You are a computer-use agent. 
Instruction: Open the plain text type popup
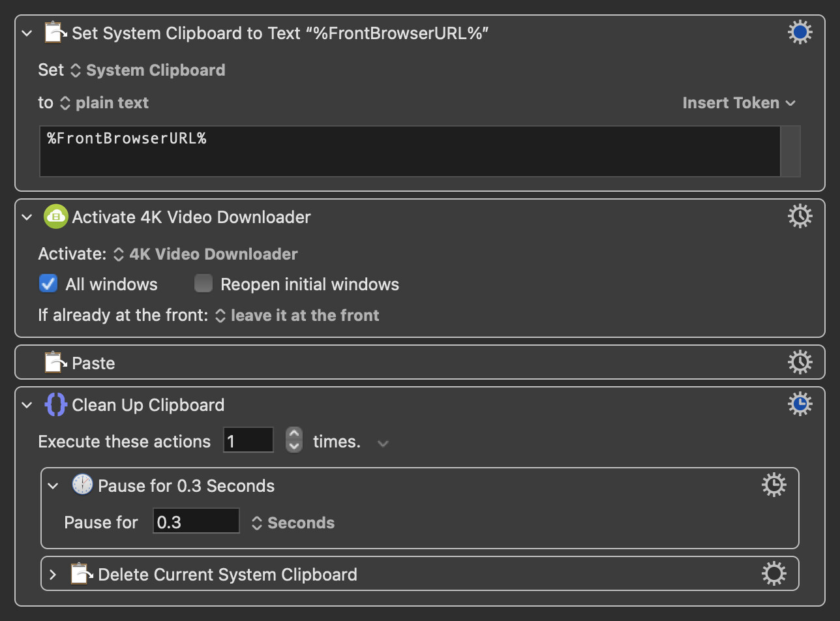coord(104,103)
